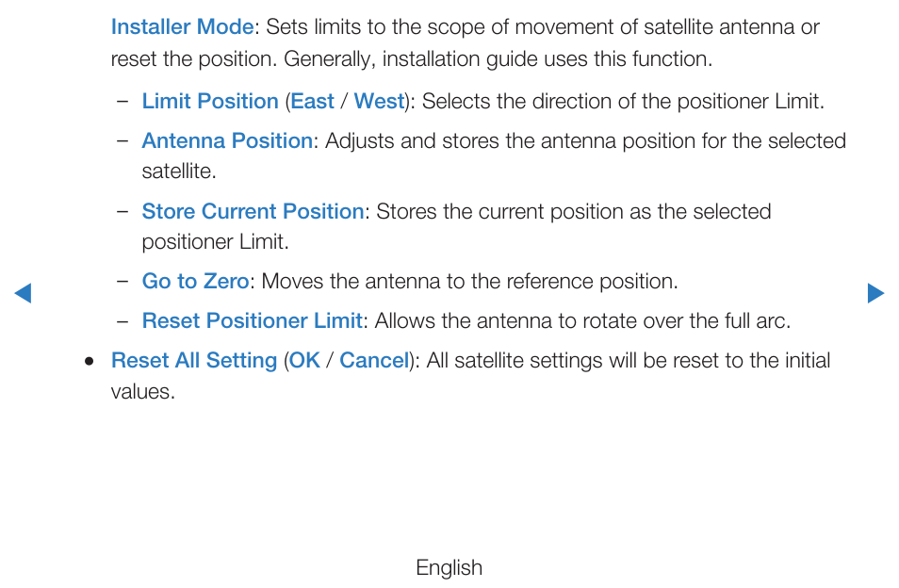Click the Reset All Setting term

pos(194,361)
